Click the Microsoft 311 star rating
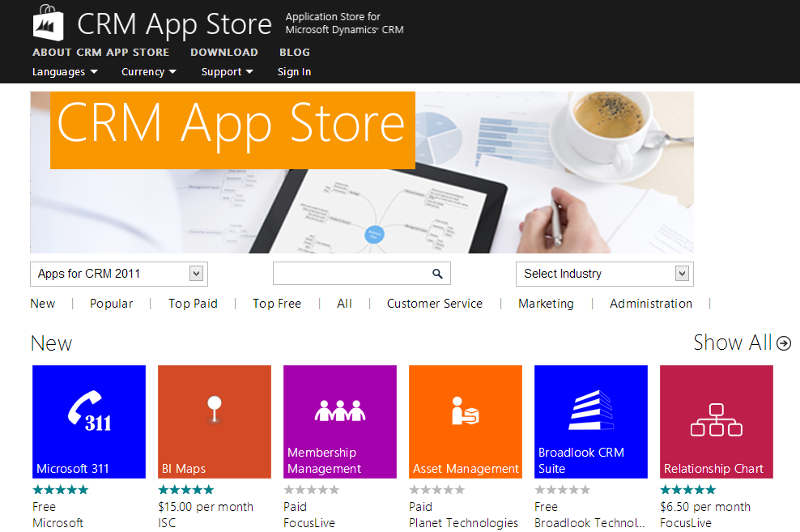Image resolution: width=800 pixels, height=532 pixels. 61,490
